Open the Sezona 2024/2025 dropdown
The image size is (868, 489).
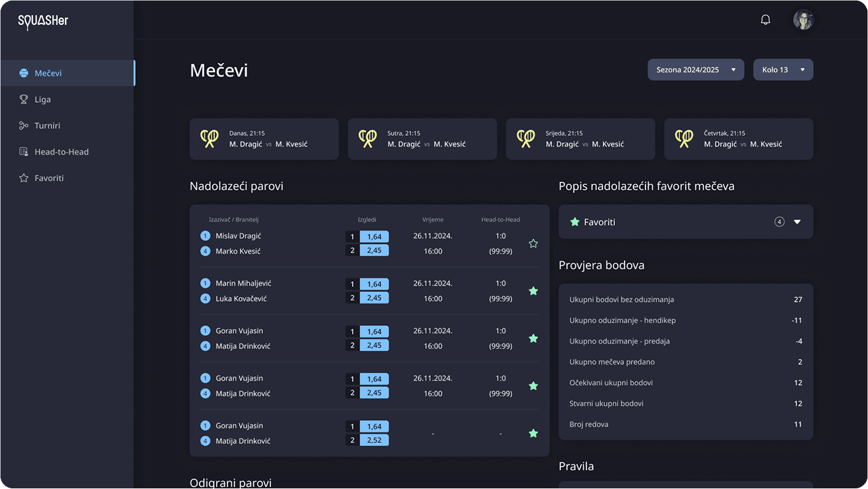click(695, 69)
